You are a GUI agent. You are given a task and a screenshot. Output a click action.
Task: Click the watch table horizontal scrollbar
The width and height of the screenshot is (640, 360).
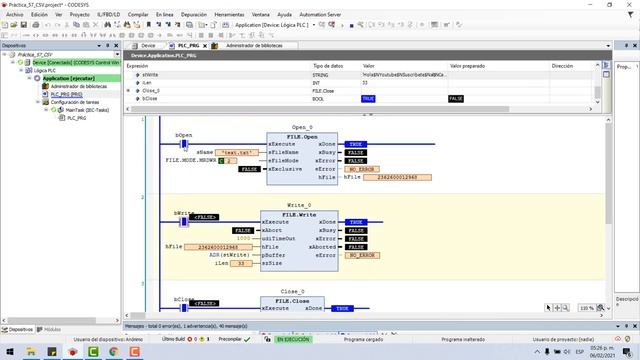point(320,109)
